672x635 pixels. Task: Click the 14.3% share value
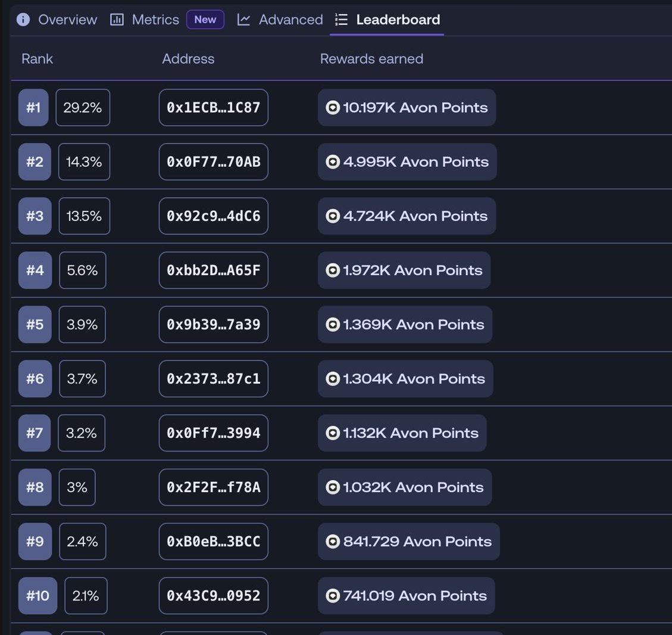84,161
